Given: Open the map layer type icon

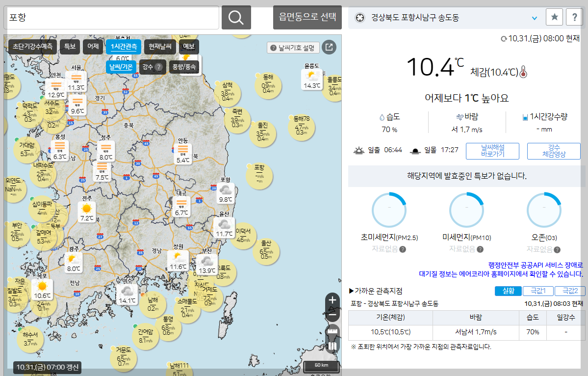Looking at the screenshot, I should 332,346.
